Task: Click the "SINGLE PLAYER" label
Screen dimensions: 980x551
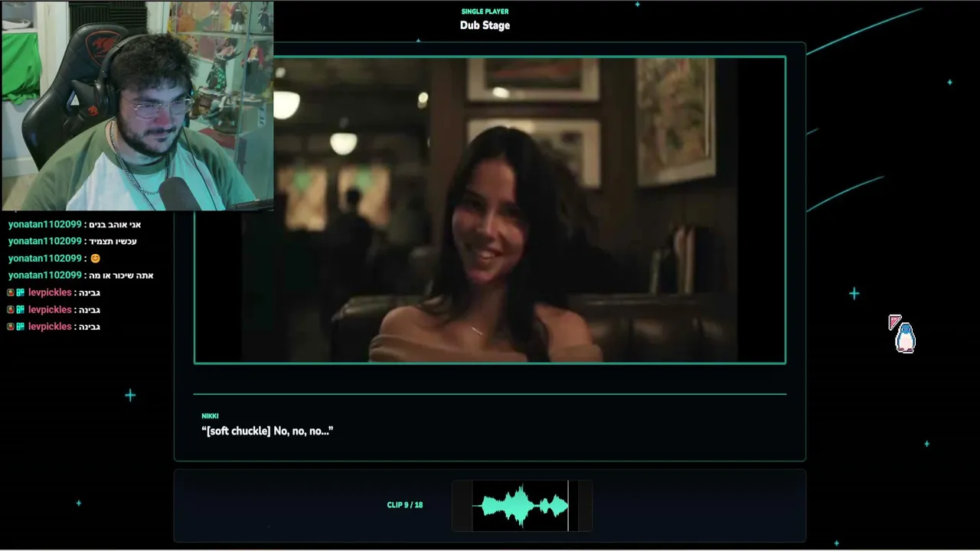Action: point(485,11)
